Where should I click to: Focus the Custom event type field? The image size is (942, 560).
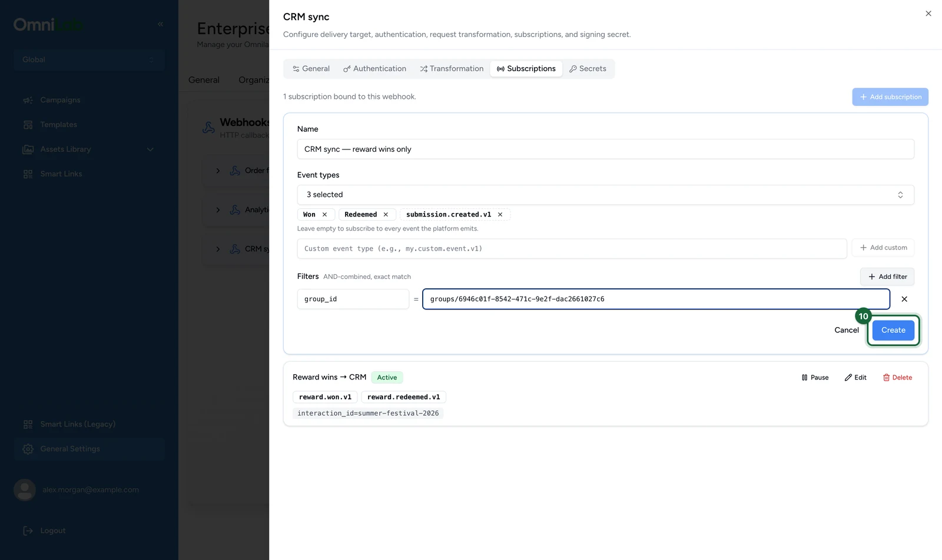click(x=572, y=249)
